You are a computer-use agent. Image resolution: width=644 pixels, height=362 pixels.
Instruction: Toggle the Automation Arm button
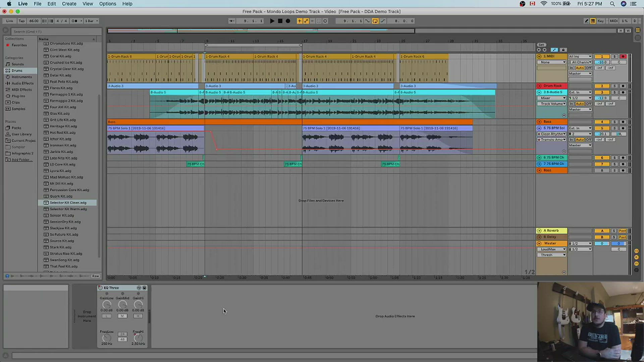pos(306,21)
